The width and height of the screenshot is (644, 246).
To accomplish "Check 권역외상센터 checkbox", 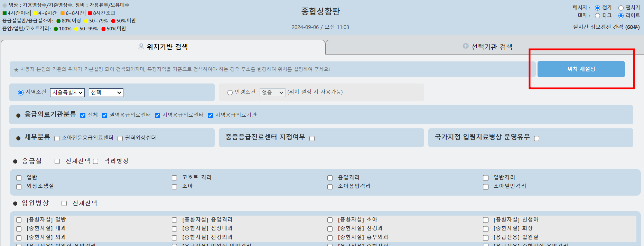I will tap(120, 138).
